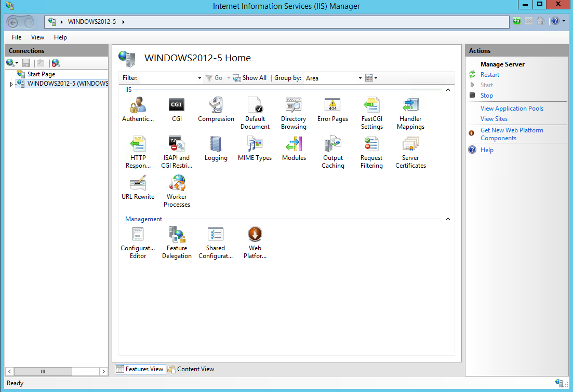Switch to the Content View tab
Viewport: 573px width, 392px height.
191,369
